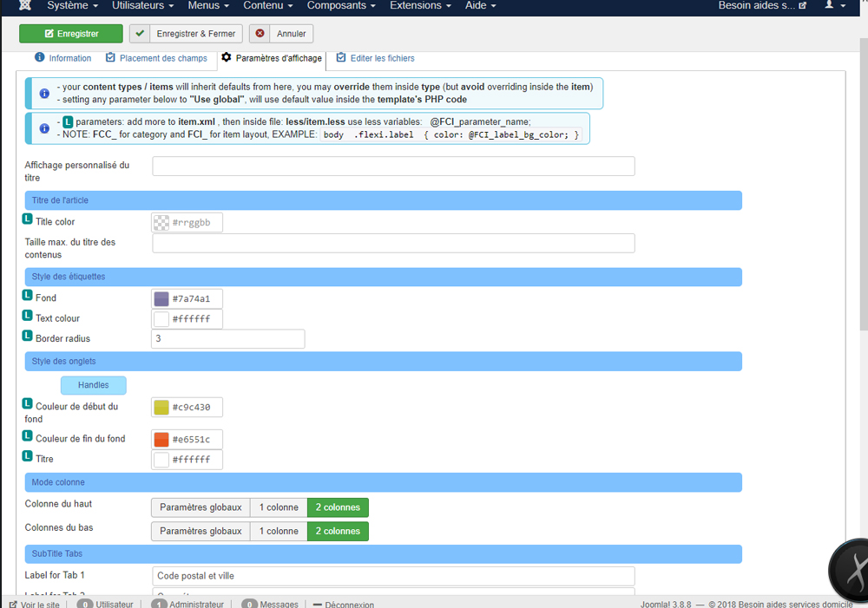Click the Text colour hex value #ffffff

click(x=192, y=319)
